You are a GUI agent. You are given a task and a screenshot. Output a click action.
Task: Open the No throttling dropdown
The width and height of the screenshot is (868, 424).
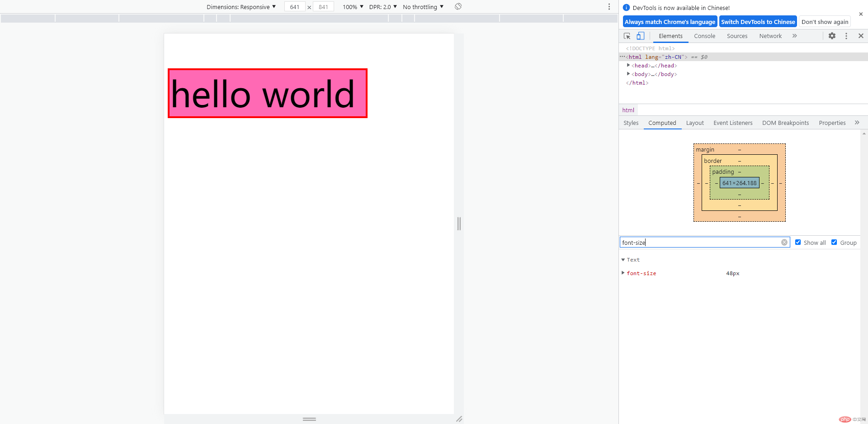pyautogui.click(x=423, y=7)
